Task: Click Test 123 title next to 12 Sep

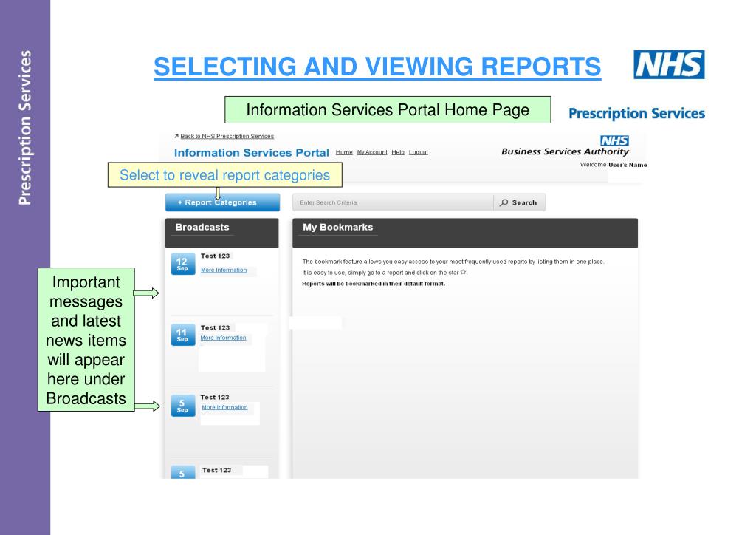Action: coord(215,256)
